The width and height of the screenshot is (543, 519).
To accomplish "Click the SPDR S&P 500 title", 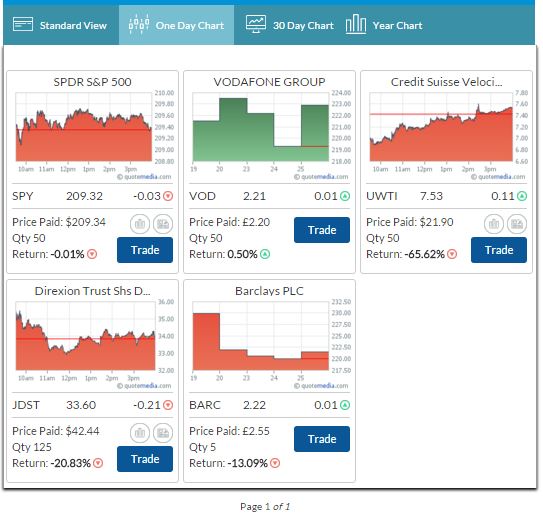I will tap(92, 82).
